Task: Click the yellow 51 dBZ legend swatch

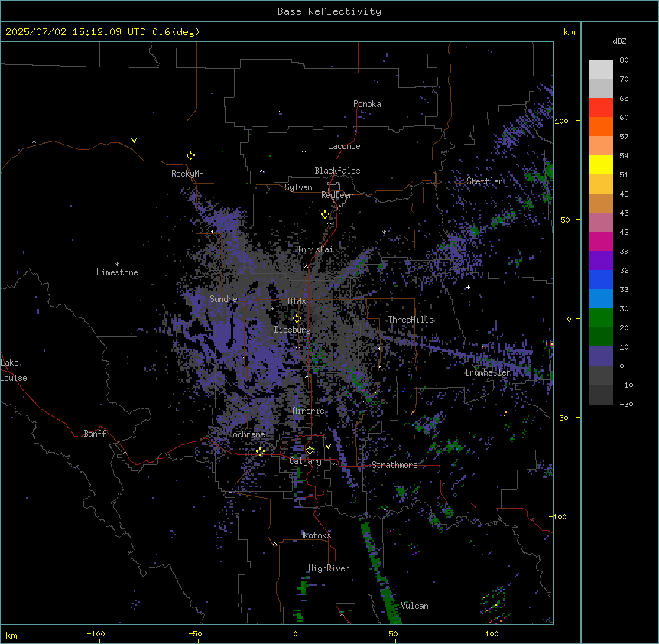Action: pos(601,164)
